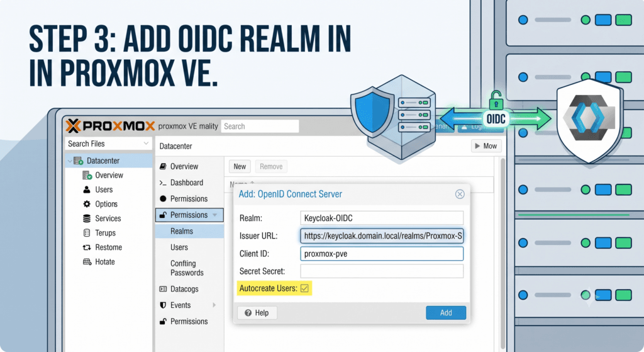Image resolution: width=644 pixels, height=352 pixels.
Task: Select Services text in the left tree
Action: click(x=108, y=219)
